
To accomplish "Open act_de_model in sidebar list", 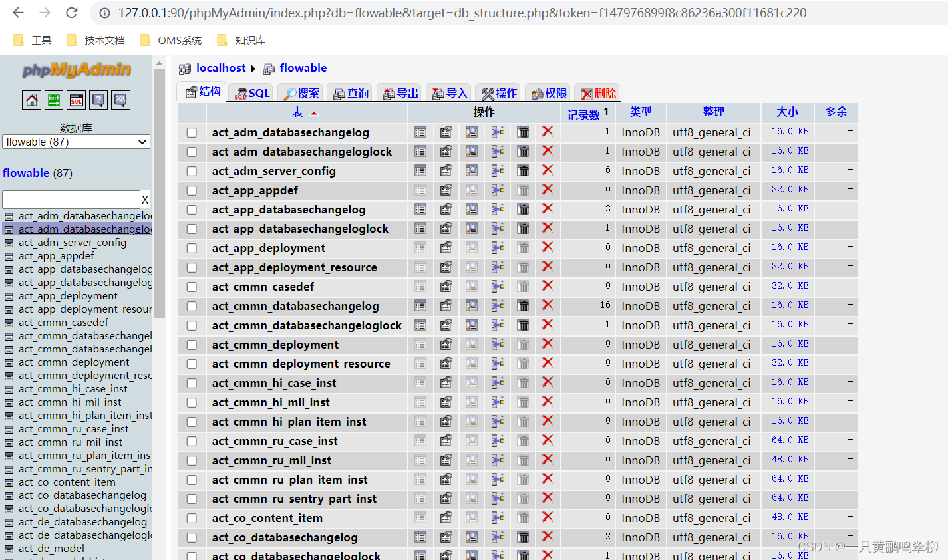I will pyautogui.click(x=51, y=549).
